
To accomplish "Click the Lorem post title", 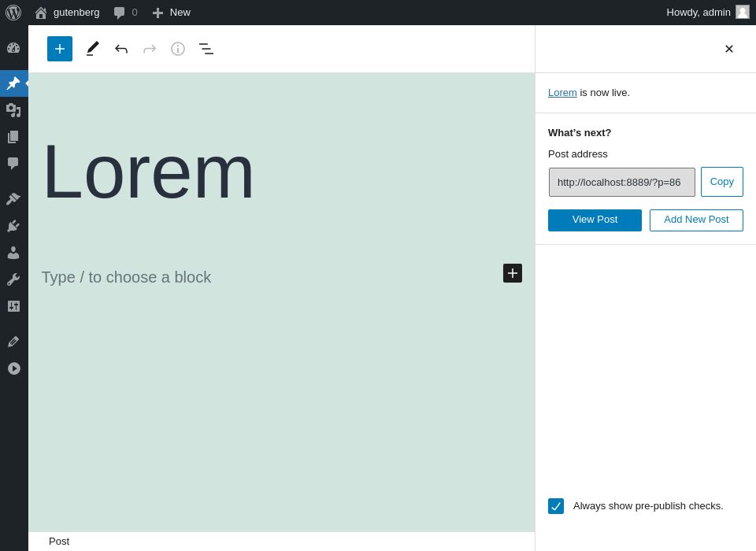I will pyautogui.click(x=148, y=171).
